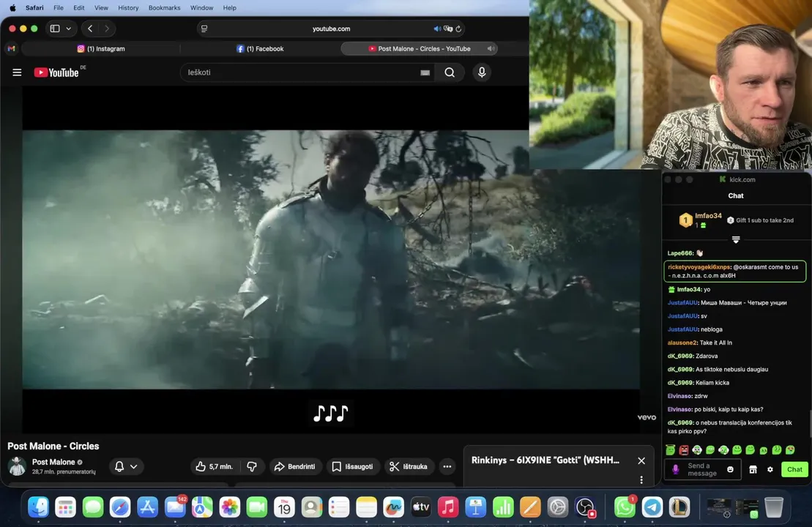
Task: Open the three-dot more actions button
Action: point(447,466)
